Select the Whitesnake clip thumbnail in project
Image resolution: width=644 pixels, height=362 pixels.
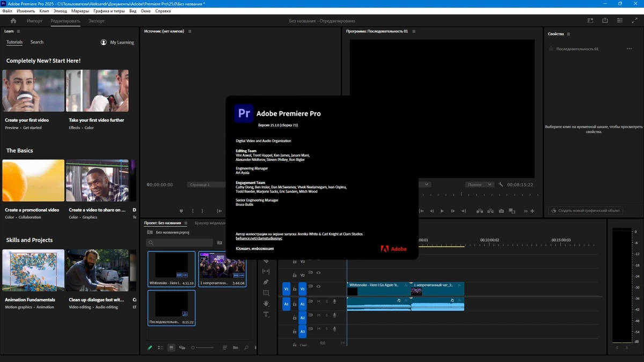pos(172,269)
